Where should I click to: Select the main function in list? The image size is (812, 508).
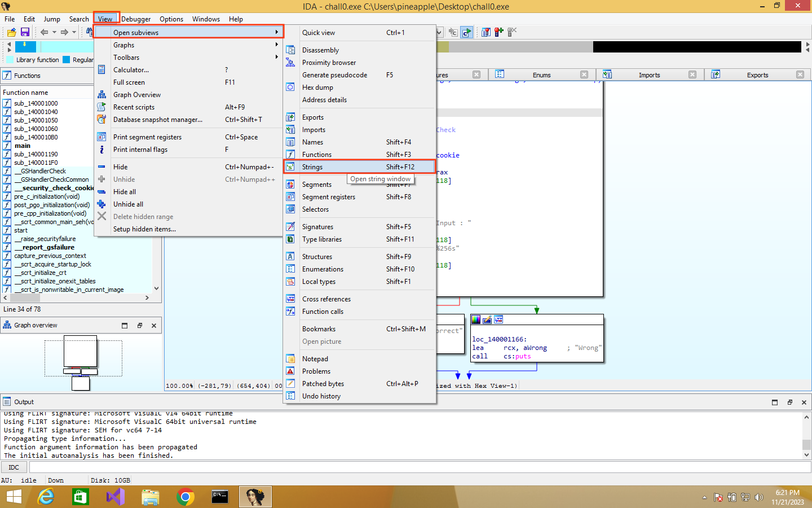pyautogui.click(x=23, y=145)
